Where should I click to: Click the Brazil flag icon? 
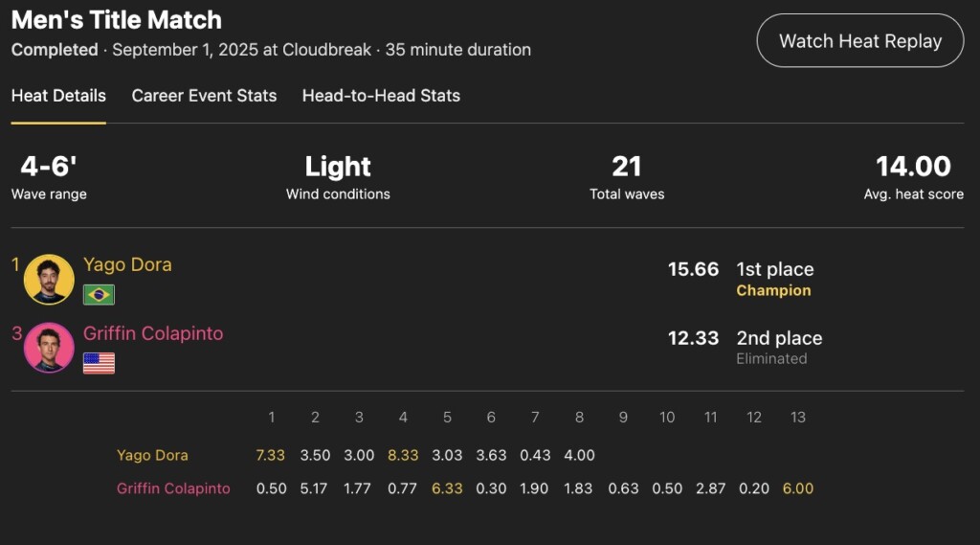pos(99,295)
